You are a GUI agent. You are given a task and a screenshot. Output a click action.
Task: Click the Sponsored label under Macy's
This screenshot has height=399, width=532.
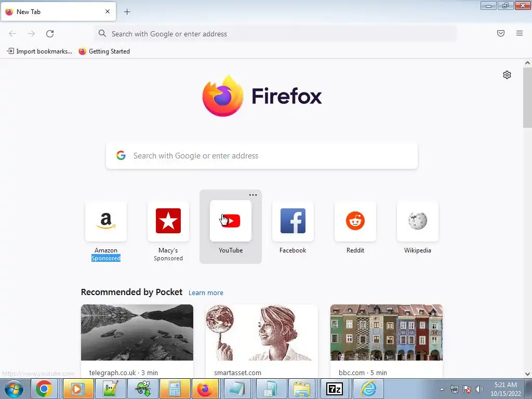pos(168,258)
